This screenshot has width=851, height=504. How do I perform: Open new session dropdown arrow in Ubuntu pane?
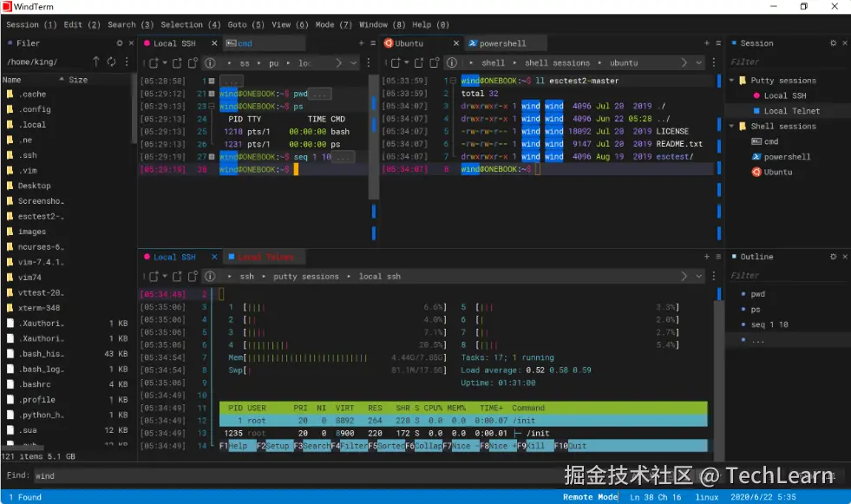(407, 63)
